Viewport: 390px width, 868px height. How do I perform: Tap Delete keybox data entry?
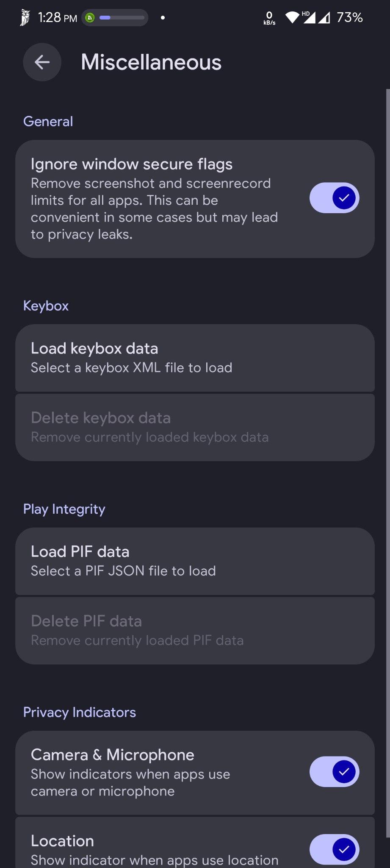pos(195,427)
